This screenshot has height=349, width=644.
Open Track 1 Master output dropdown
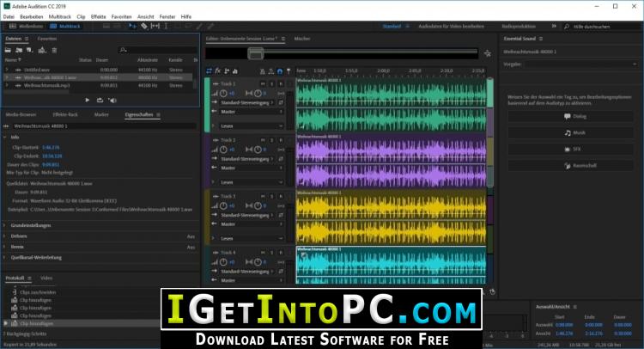[252, 112]
